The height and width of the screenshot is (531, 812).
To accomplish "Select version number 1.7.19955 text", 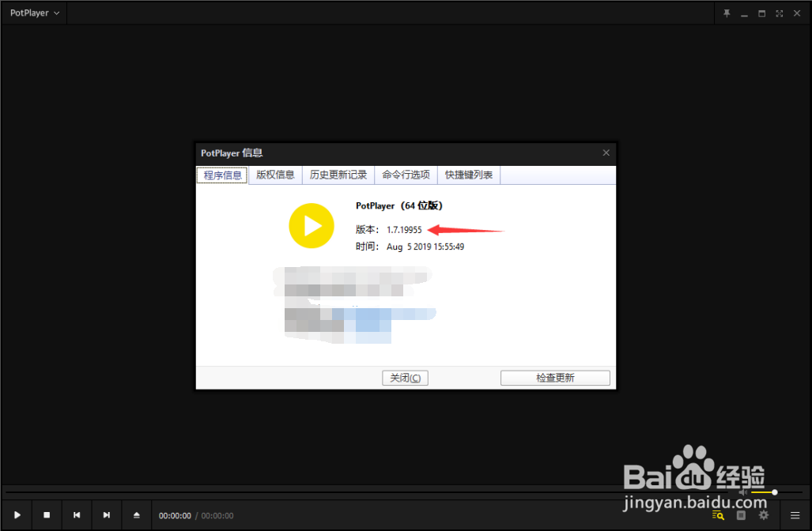I will coord(404,230).
